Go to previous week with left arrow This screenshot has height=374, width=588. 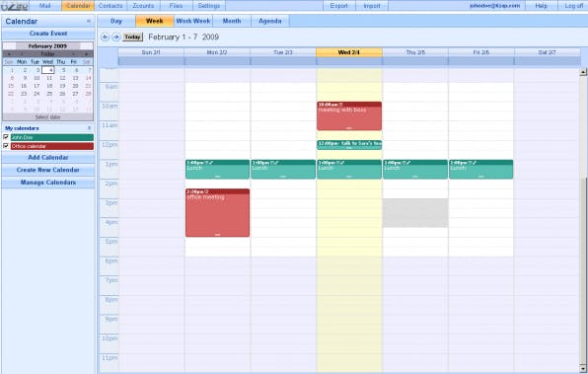(x=105, y=37)
